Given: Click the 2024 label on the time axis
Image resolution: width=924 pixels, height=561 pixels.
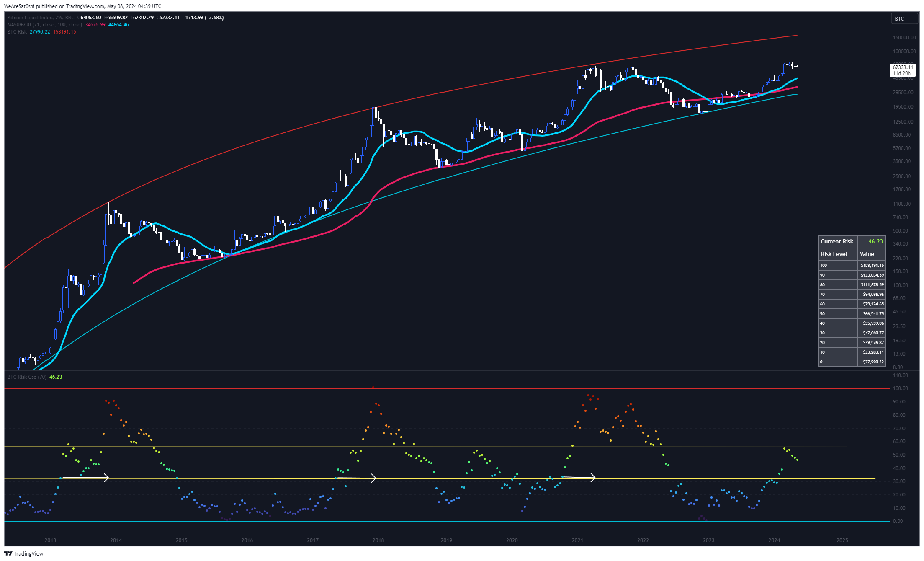Looking at the screenshot, I should [x=774, y=540].
